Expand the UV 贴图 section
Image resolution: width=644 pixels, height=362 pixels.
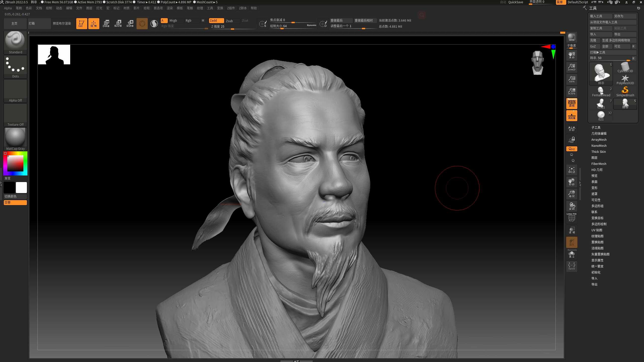point(597,230)
